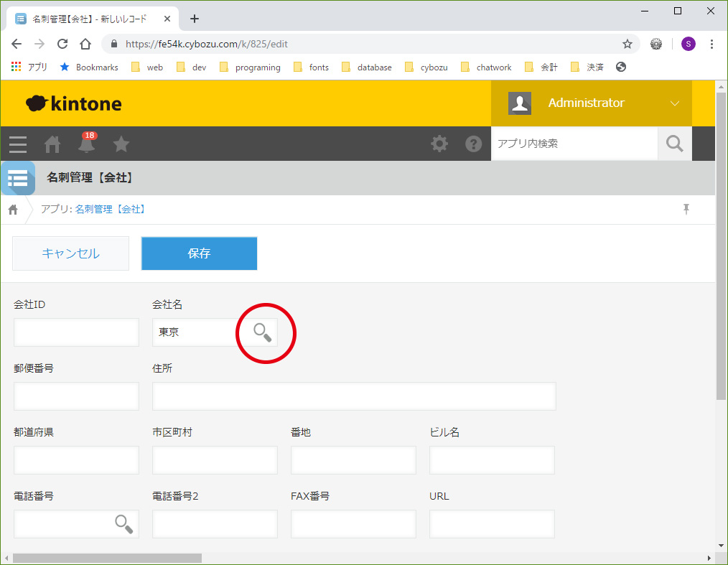Click the gear extension icon in Chrome
The height and width of the screenshot is (565, 728).
tap(656, 44)
